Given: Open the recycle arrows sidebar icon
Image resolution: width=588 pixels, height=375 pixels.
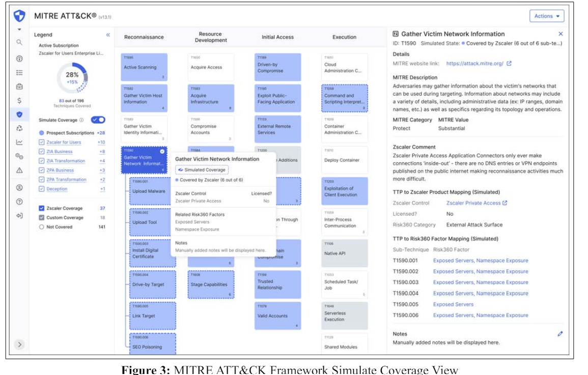Looking at the screenshot, I should 19,128.
